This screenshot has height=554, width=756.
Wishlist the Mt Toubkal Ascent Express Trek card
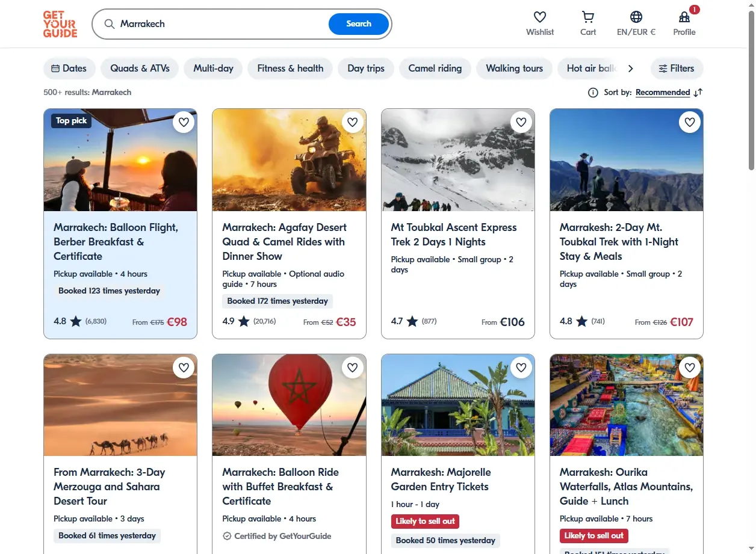pyautogui.click(x=521, y=122)
